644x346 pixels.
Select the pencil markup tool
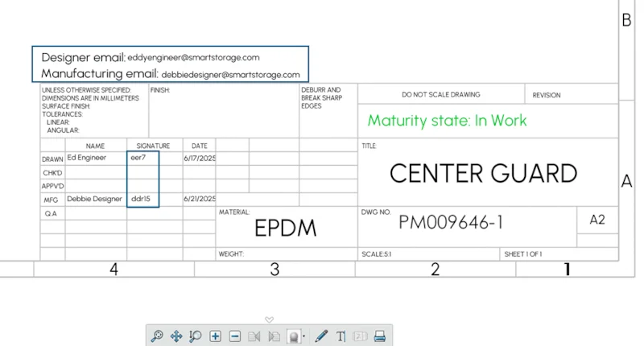coord(322,336)
